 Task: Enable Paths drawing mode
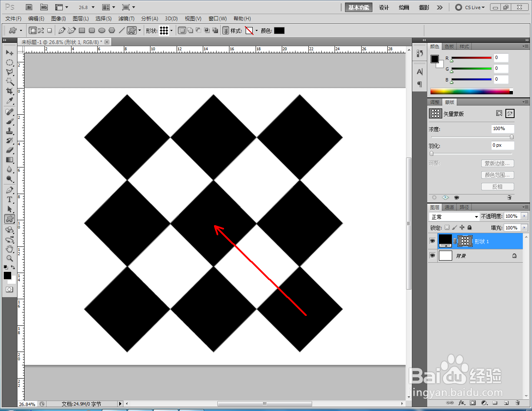tap(41, 30)
